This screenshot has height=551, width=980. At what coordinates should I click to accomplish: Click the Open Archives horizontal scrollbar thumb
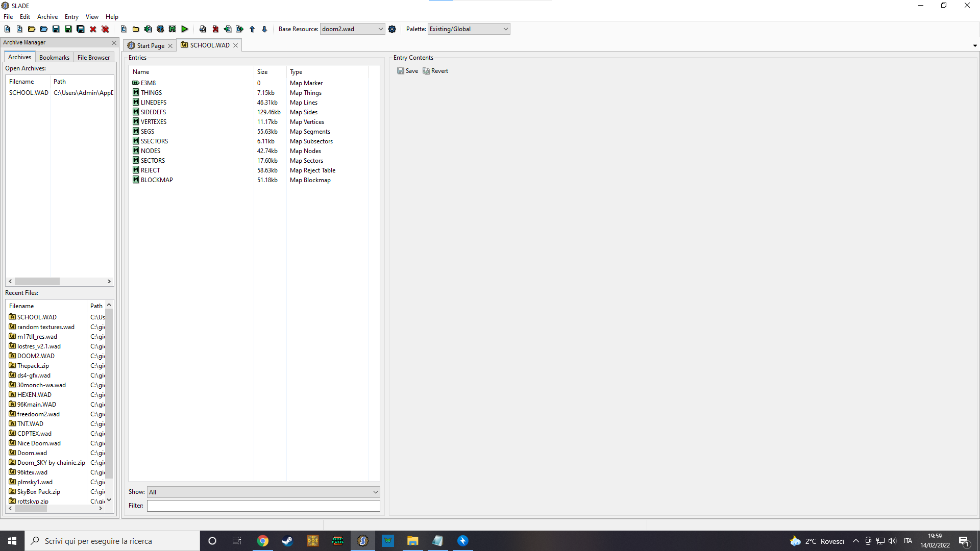pyautogui.click(x=37, y=282)
